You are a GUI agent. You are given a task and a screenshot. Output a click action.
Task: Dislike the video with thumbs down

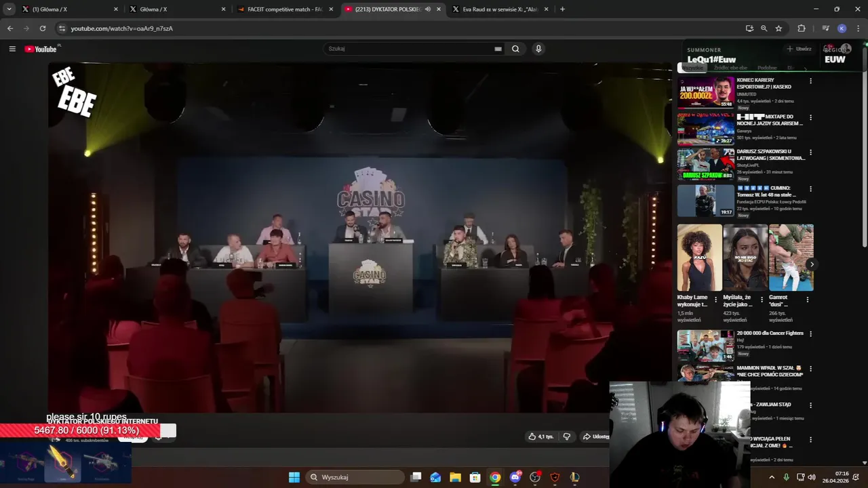pos(567,436)
